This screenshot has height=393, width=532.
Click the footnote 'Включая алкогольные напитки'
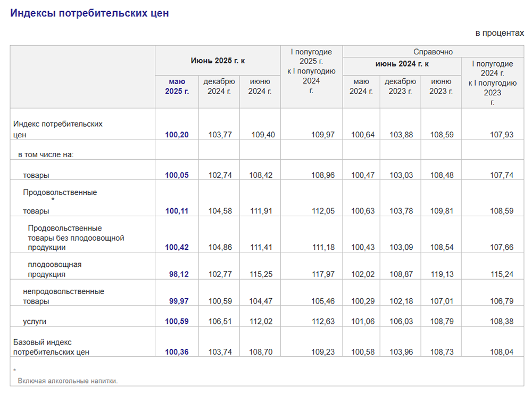tap(68, 381)
